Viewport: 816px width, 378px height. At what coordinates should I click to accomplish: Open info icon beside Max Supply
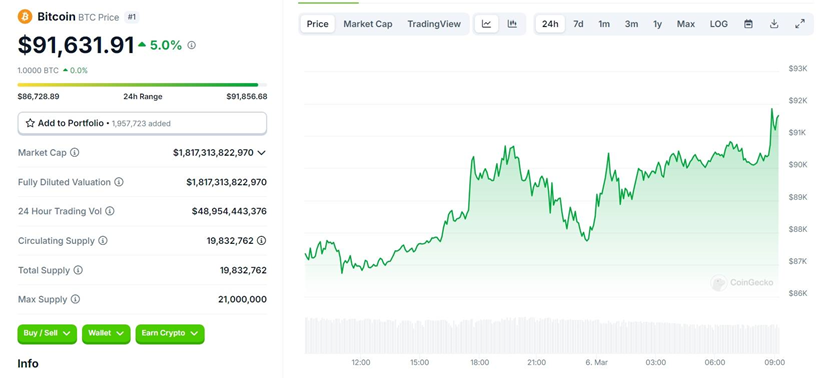point(75,299)
